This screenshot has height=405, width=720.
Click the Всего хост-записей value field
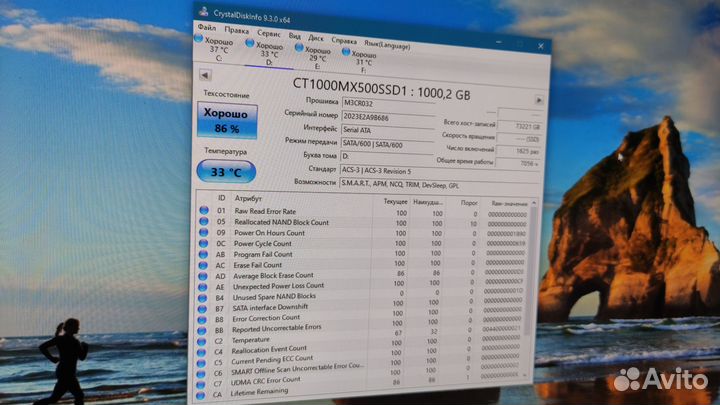point(519,126)
